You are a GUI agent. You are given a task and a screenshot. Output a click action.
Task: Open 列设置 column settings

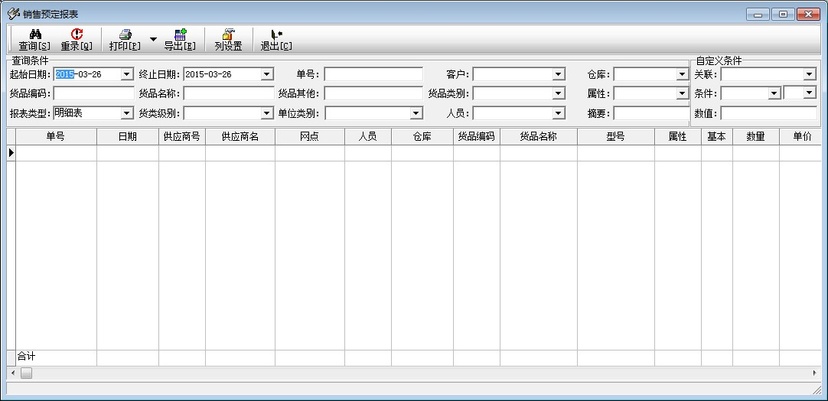tap(228, 35)
